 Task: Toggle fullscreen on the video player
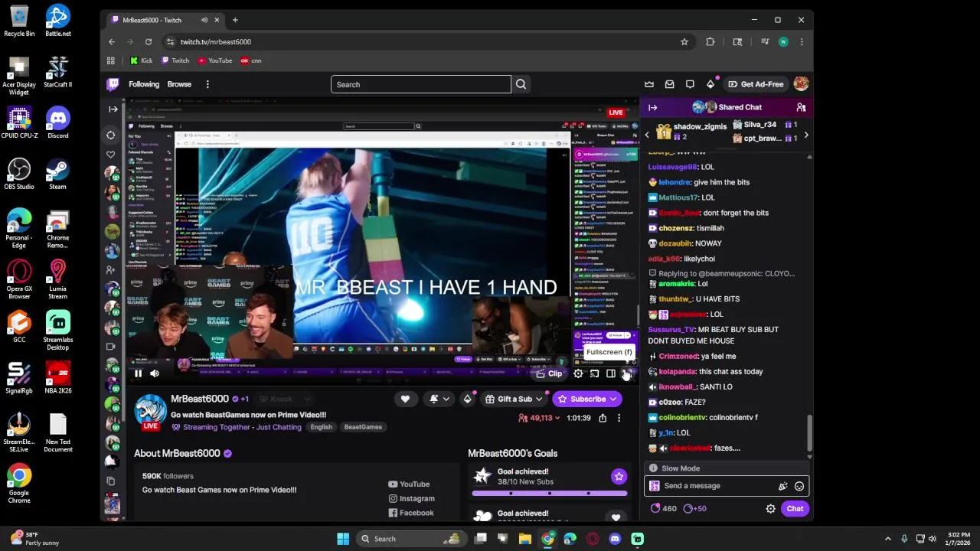pyautogui.click(x=627, y=373)
